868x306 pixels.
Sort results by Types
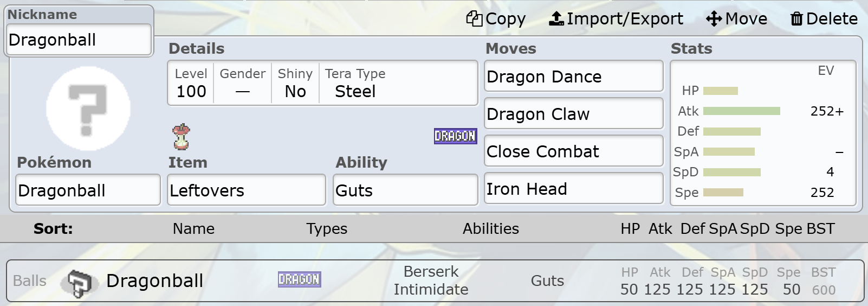327,229
